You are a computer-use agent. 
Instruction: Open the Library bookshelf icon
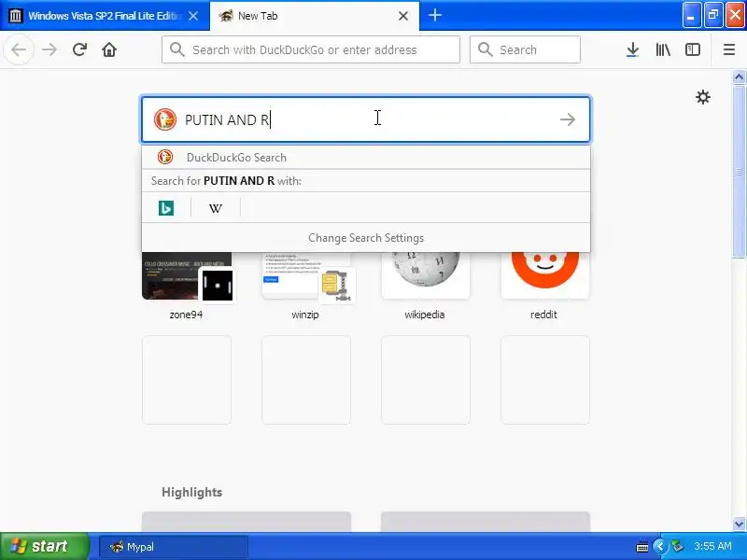point(663,49)
